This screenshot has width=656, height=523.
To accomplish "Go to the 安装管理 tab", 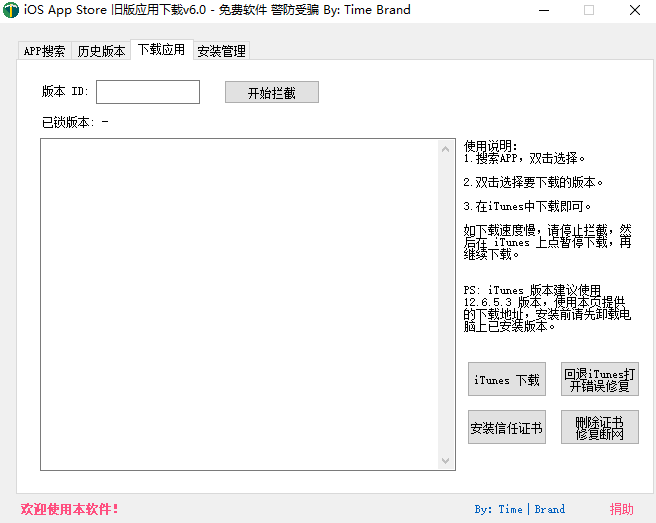I will coord(221,51).
